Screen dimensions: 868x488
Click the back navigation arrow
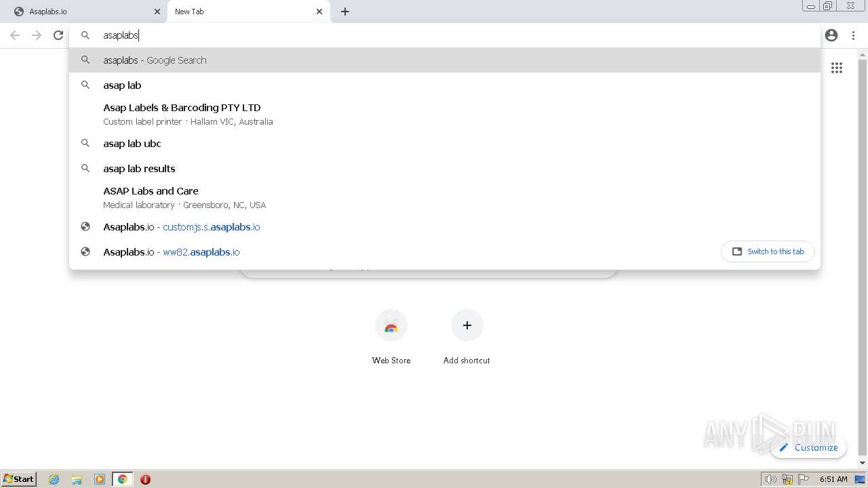tap(15, 35)
